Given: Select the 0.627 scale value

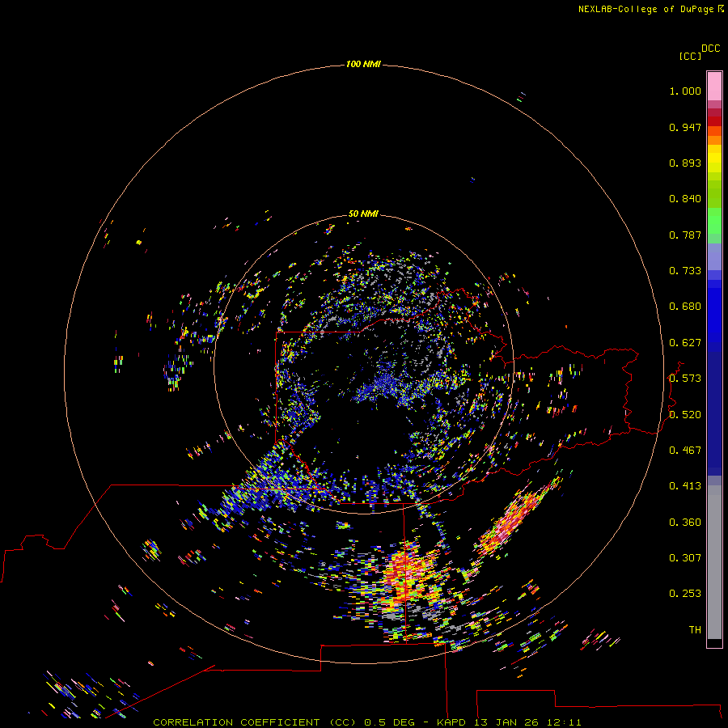Looking at the screenshot, I should click(x=685, y=343).
